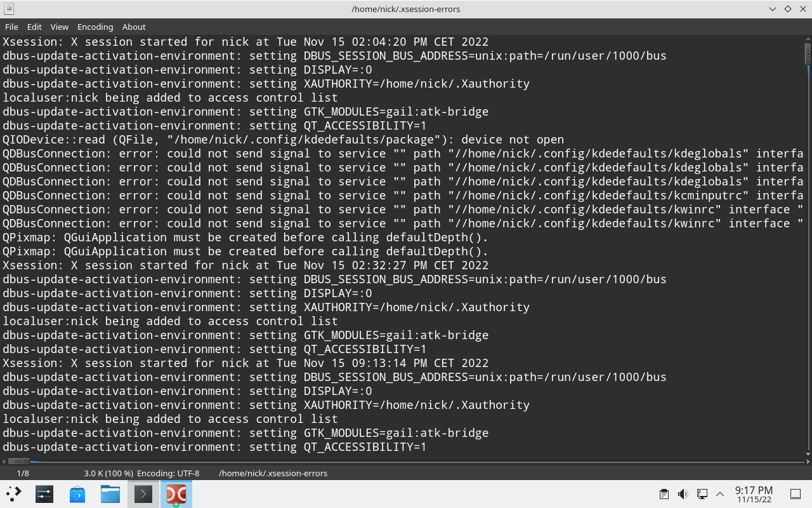Image resolution: width=812 pixels, height=508 pixels.
Task: Open the calendar by clicking the clock
Action: [754, 493]
